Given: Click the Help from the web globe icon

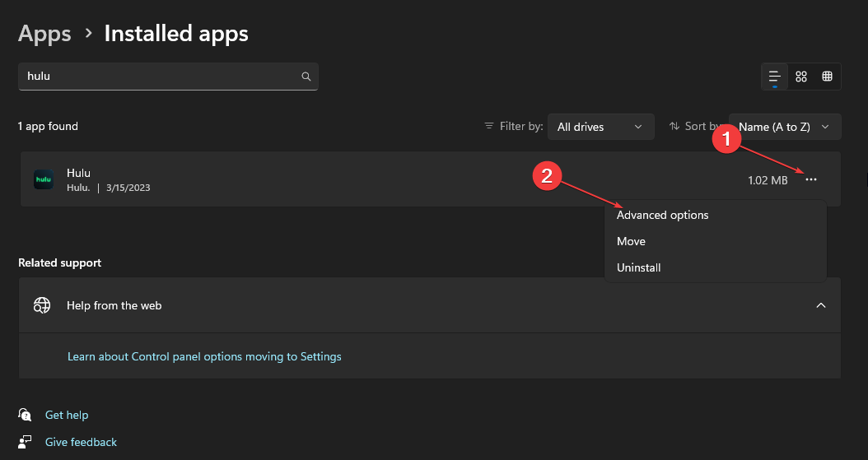Looking at the screenshot, I should pos(42,305).
